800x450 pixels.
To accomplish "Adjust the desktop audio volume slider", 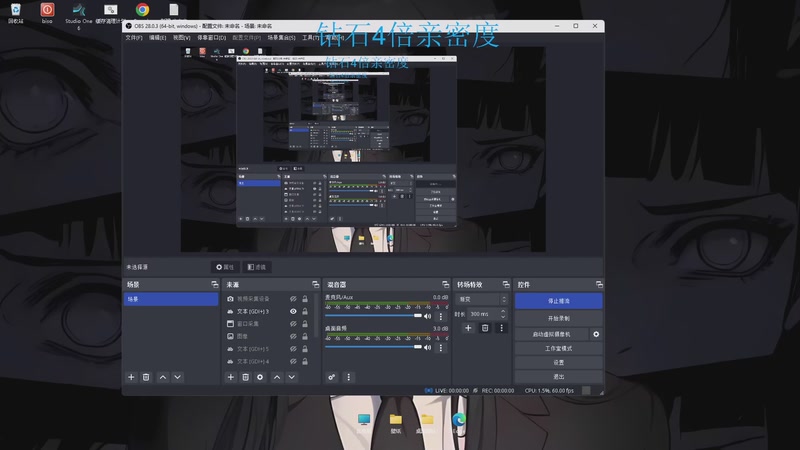I will (373, 347).
